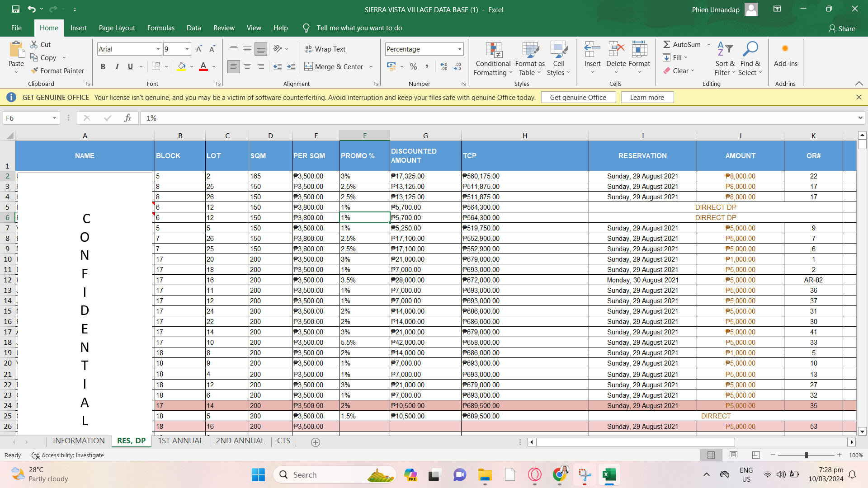Open the Conditional Formatting menu
The width and height of the screenshot is (868, 488).
tap(493, 59)
